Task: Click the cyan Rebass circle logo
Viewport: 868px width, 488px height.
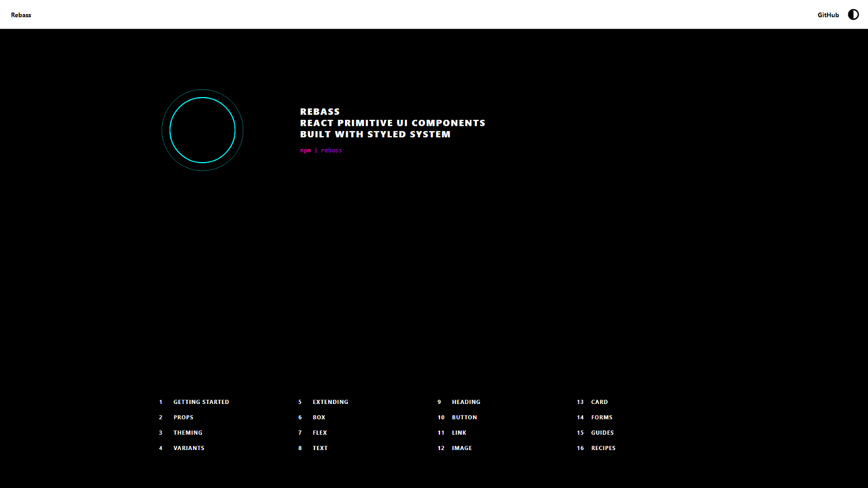Action: (202, 130)
